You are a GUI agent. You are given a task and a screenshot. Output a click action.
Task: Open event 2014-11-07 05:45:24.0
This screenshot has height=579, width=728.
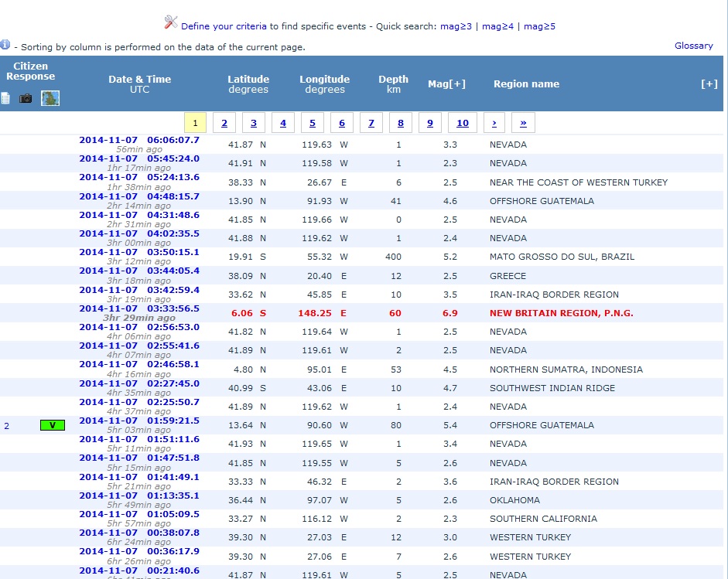(x=139, y=158)
